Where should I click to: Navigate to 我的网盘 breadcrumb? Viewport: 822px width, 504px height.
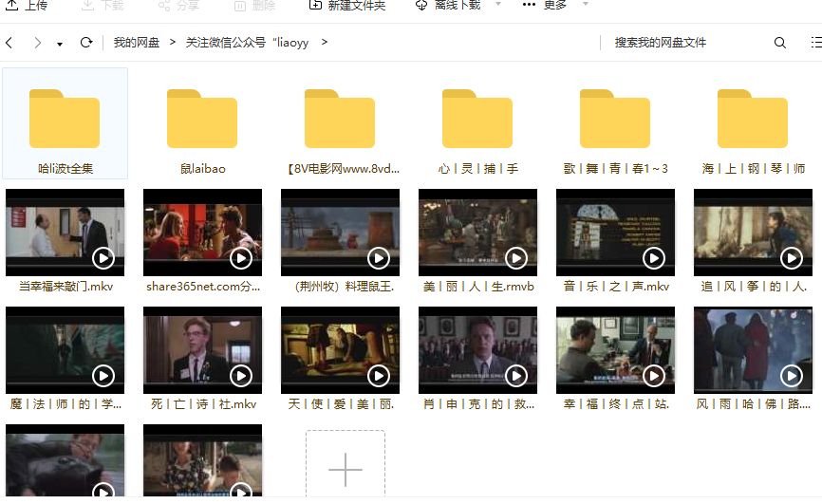[x=137, y=43]
